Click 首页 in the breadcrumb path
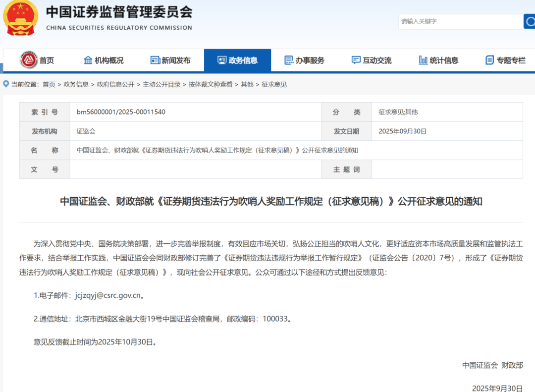 [49, 85]
